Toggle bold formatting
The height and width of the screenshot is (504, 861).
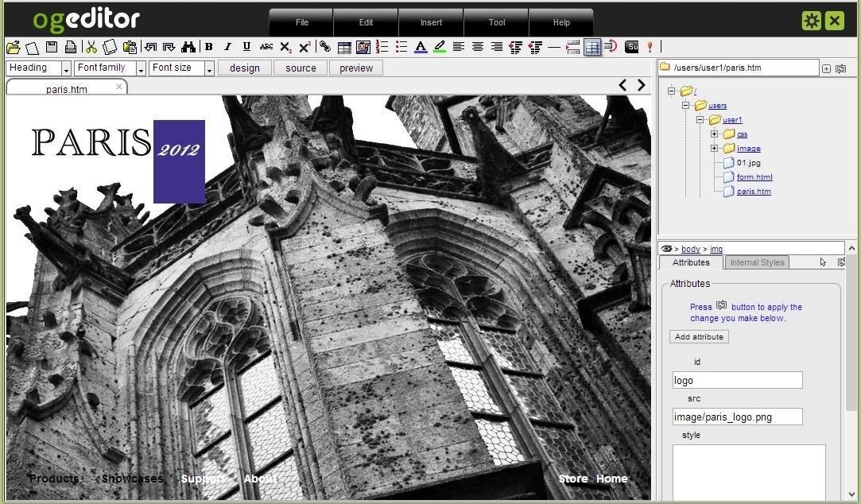pos(208,46)
